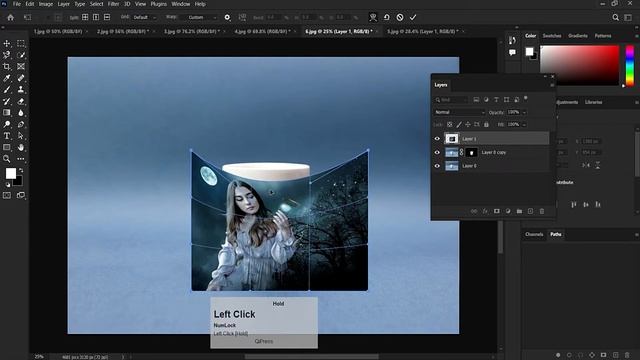The image size is (640, 360).
Task: Add layer mask icon in Layers panel
Action: [497, 211]
